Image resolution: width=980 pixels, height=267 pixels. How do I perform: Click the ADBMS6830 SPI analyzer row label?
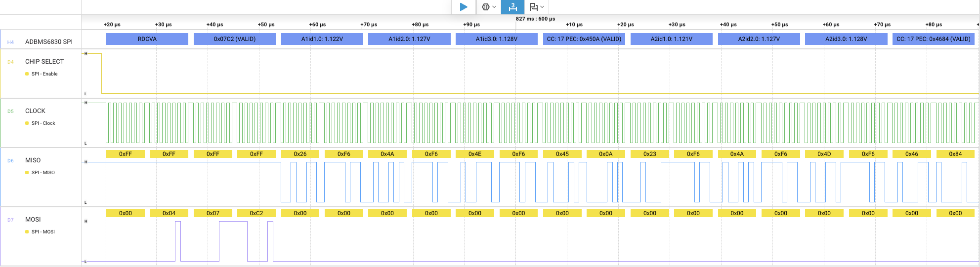pos(49,42)
